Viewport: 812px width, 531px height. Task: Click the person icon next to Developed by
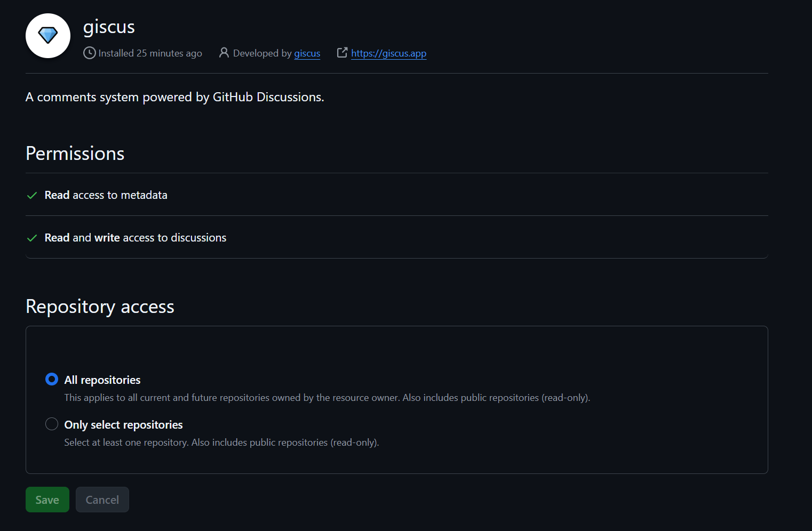(x=224, y=52)
